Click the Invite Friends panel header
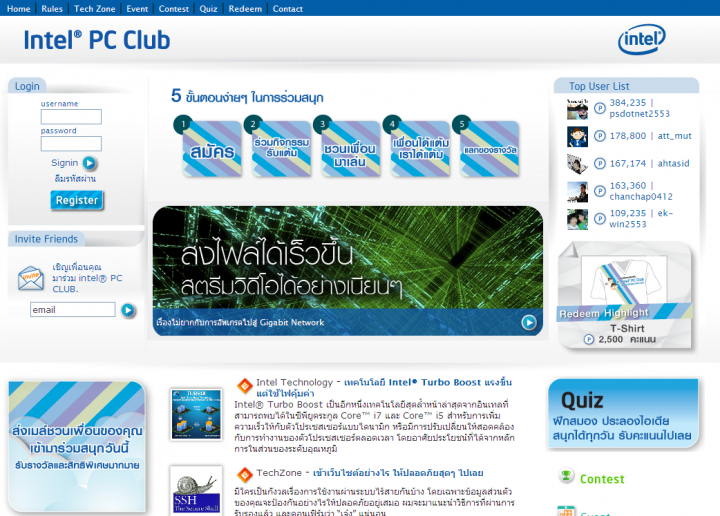Image resolution: width=720 pixels, height=516 pixels. click(x=46, y=239)
